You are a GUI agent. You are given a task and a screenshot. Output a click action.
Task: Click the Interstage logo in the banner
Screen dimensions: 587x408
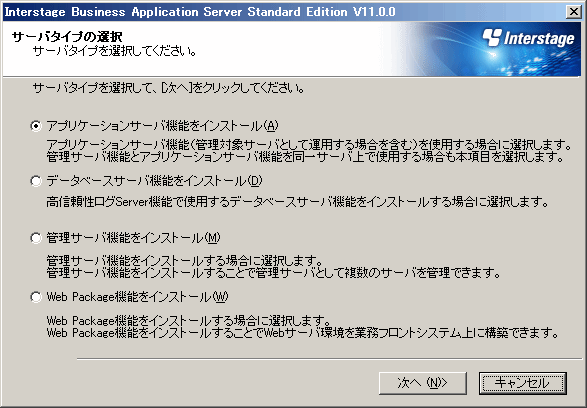[x=528, y=38]
